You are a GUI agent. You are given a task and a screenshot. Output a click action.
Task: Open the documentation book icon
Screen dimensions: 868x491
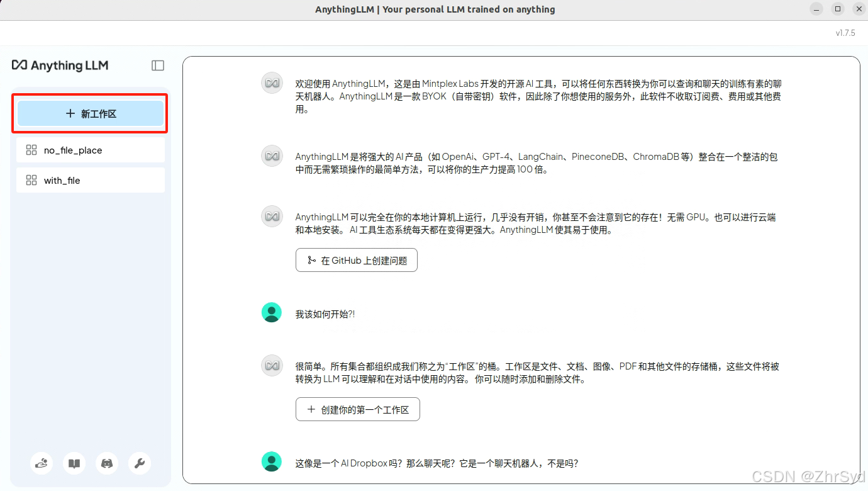pos(74,464)
